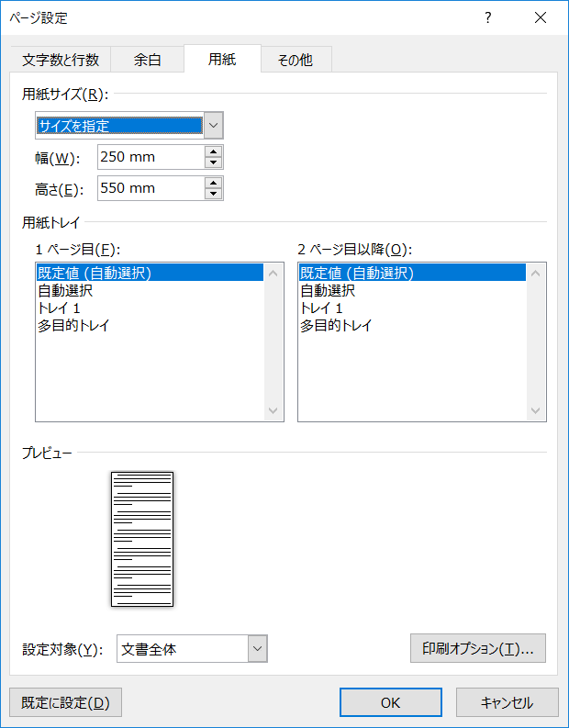Decrease height with the down spinner arrow
This screenshot has width=569, height=728.
214,194
